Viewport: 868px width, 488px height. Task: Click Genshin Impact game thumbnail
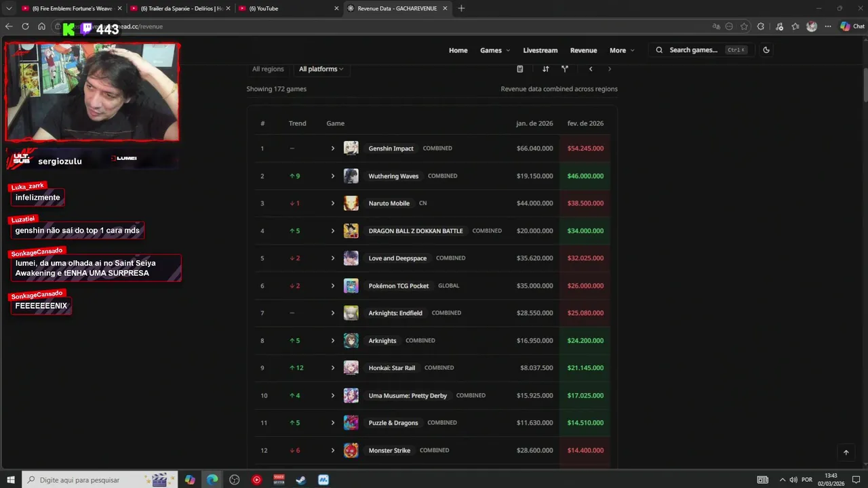(x=351, y=148)
